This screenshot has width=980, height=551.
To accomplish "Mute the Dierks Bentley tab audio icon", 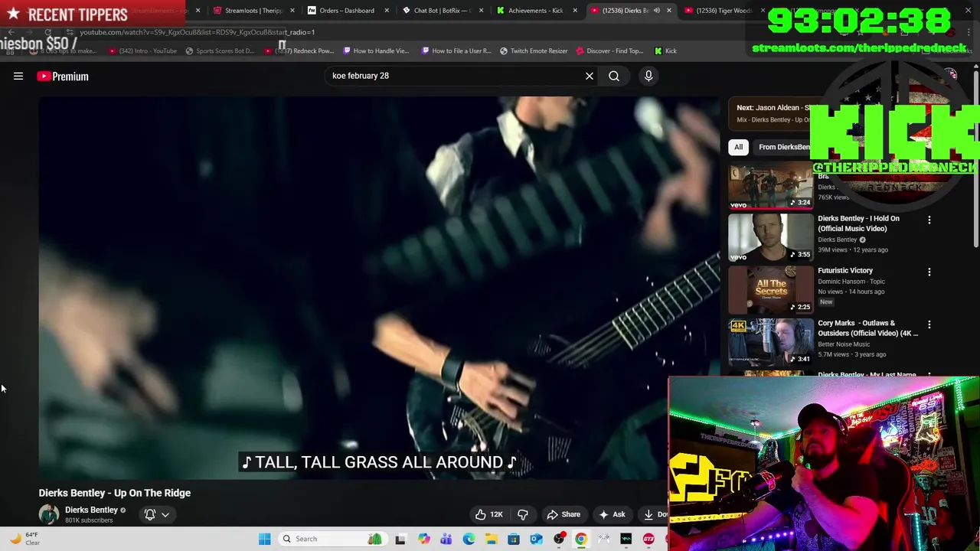I will click(656, 11).
